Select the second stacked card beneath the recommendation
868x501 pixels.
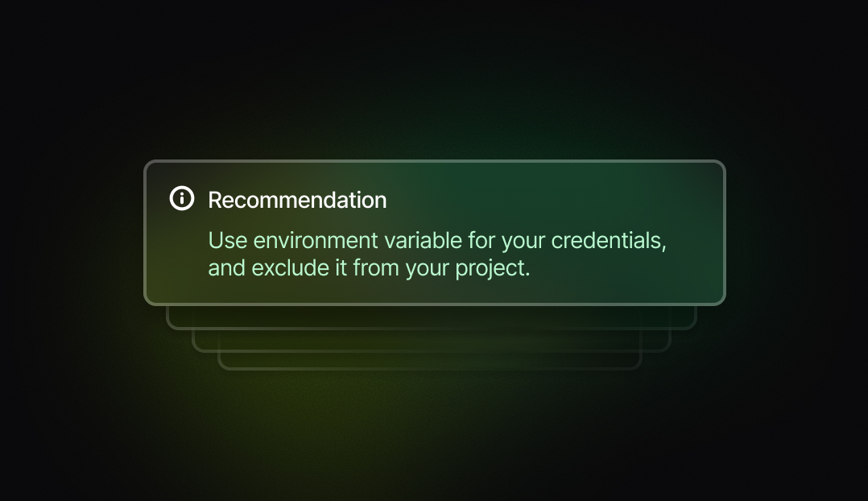pyautogui.click(x=432, y=341)
